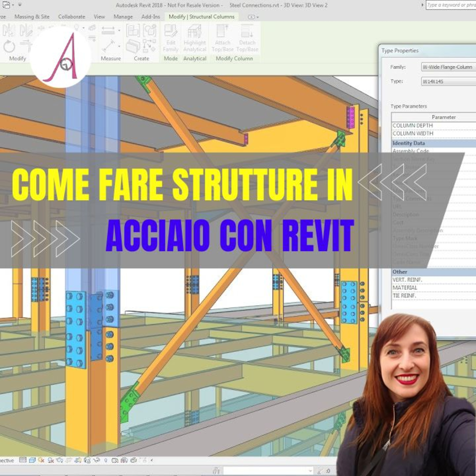The width and height of the screenshot is (476, 476).
Task: Select the COLUMN WIDTH parameter row
Action: point(434,133)
